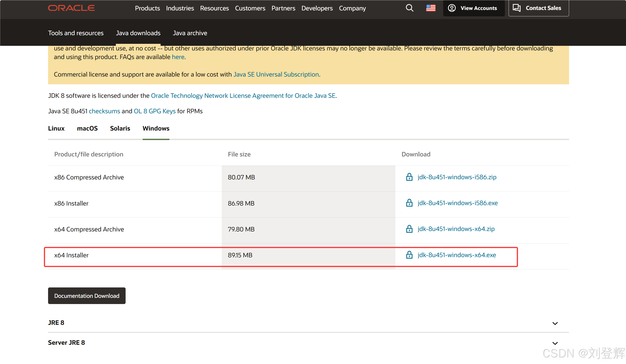Open the Products navigation menu
Screen dimensions: 626x364
[x=147, y=8]
